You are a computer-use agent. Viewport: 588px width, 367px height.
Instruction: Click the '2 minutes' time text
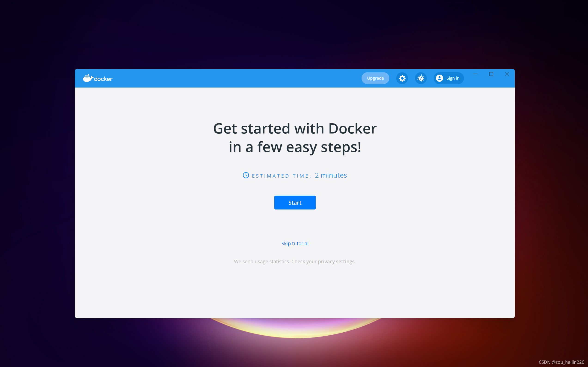click(x=331, y=175)
